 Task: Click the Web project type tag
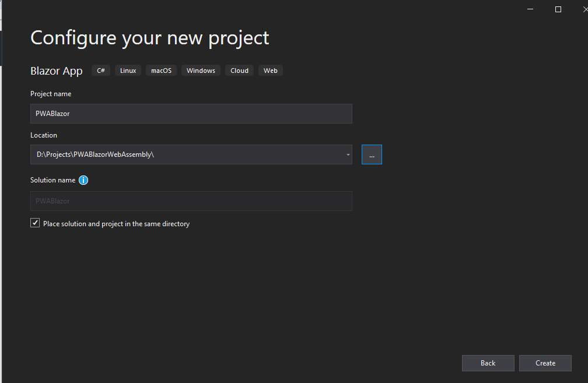271,71
